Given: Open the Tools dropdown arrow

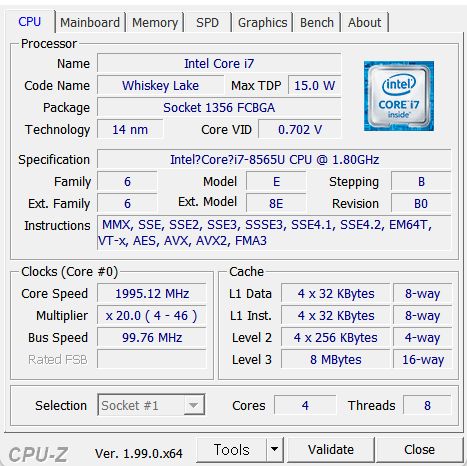Looking at the screenshot, I should (275, 449).
